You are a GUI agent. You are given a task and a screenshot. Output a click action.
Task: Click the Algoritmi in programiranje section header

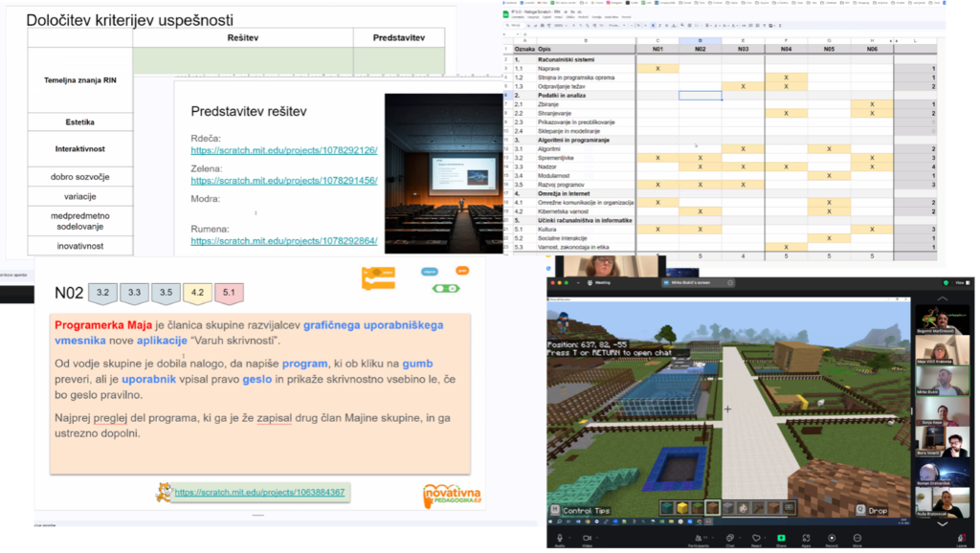(572, 140)
